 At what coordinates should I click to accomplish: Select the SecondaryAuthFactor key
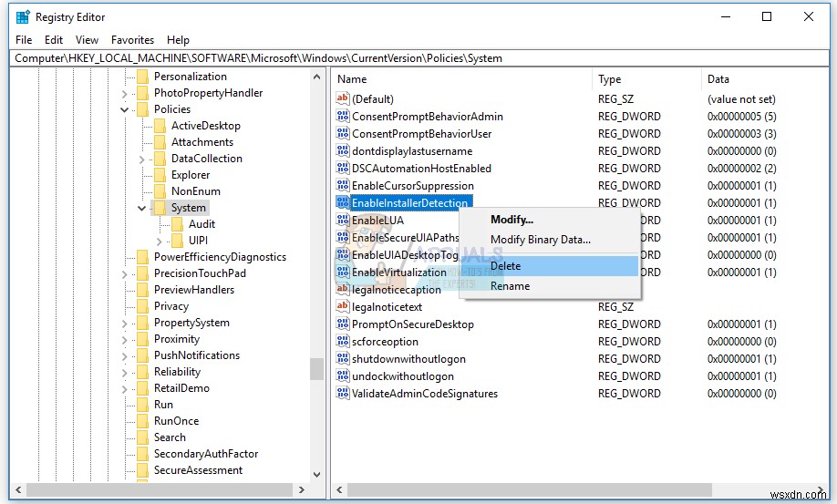206,454
